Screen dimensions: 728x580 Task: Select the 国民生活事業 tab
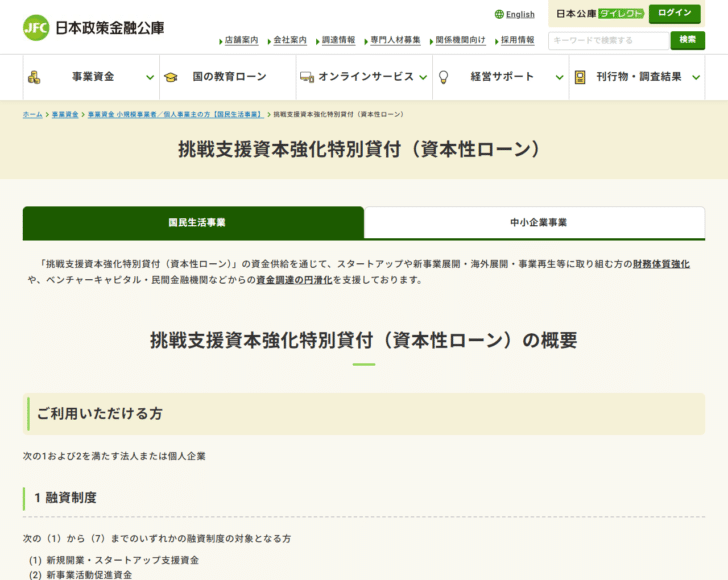(193, 222)
